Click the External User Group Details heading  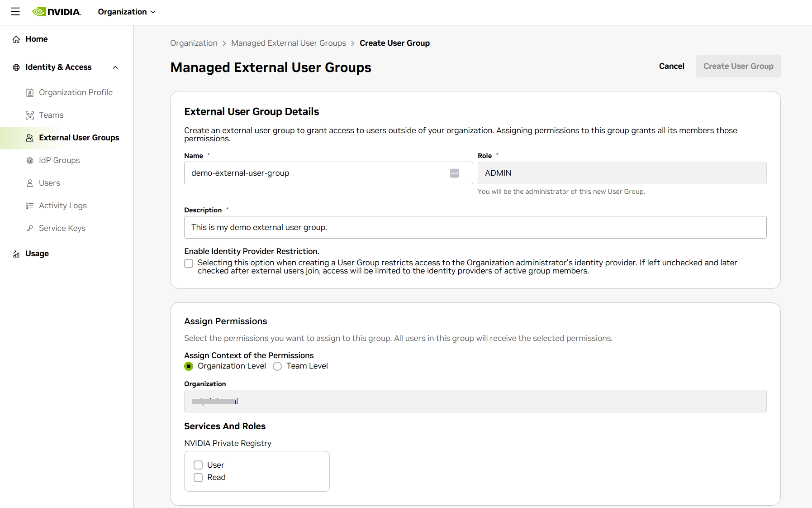point(252,111)
